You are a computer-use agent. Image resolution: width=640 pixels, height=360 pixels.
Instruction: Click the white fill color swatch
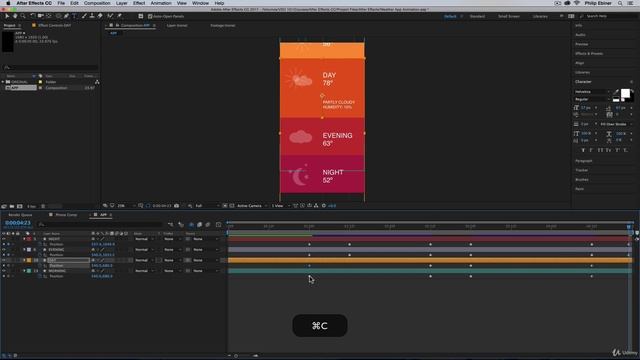(625, 93)
